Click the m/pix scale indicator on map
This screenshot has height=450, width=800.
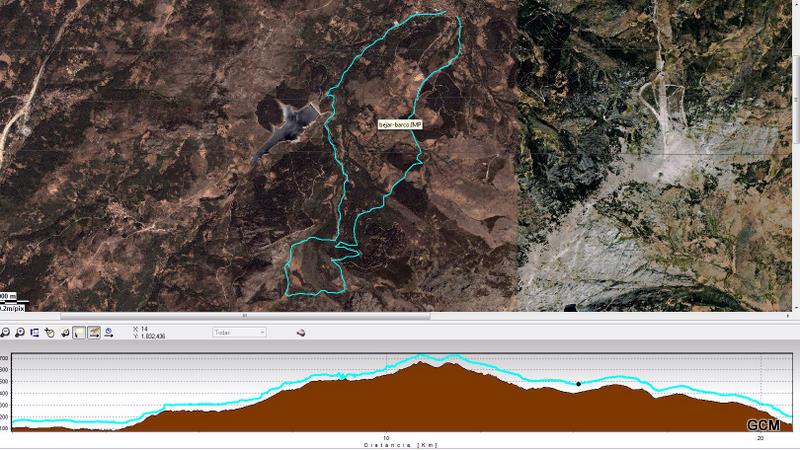[x=12, y=308]
